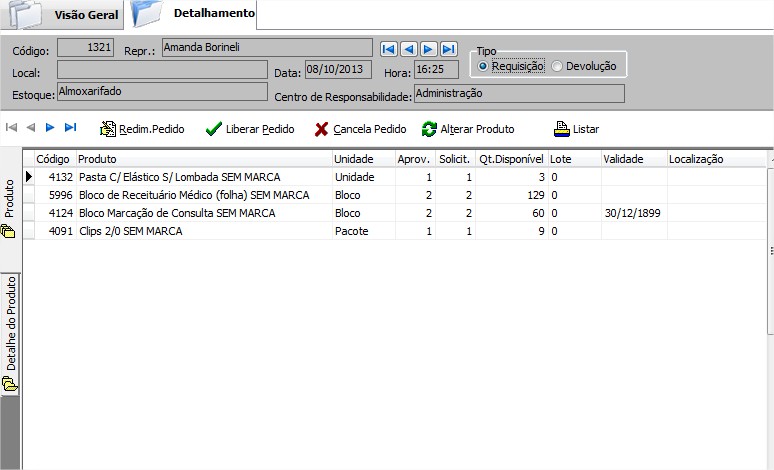Screen dimensions: 774x470
Task: Click the red Cancela Pedido X icon
Action: coord(321,129)
